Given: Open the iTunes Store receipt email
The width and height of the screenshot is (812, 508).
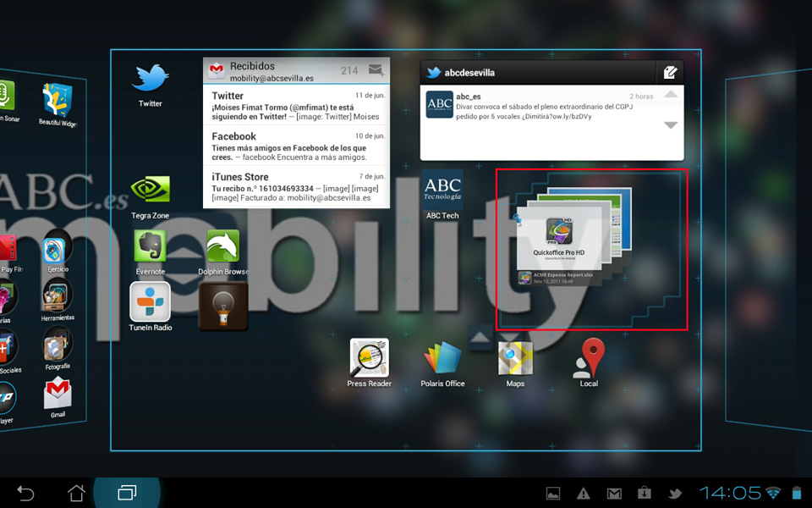Looking at the screenshot, I should pyautogui.click(x=296, y=187).
